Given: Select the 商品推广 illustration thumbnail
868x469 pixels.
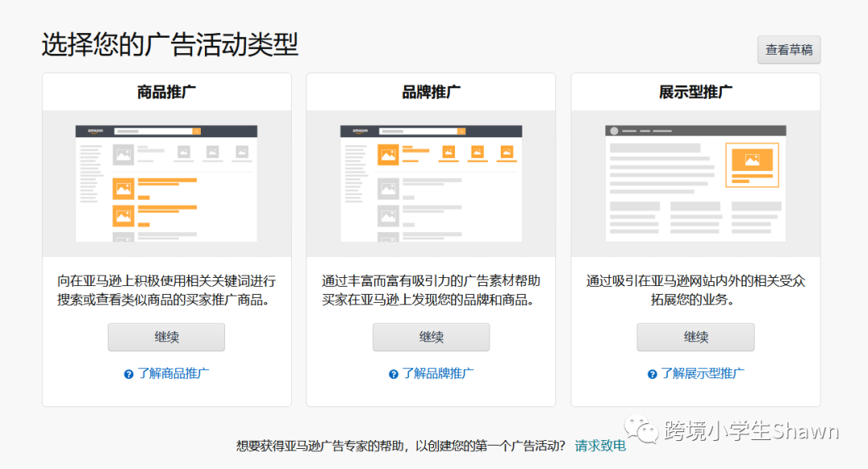Looking at the screenshot, I should click(x=166, y=184).
